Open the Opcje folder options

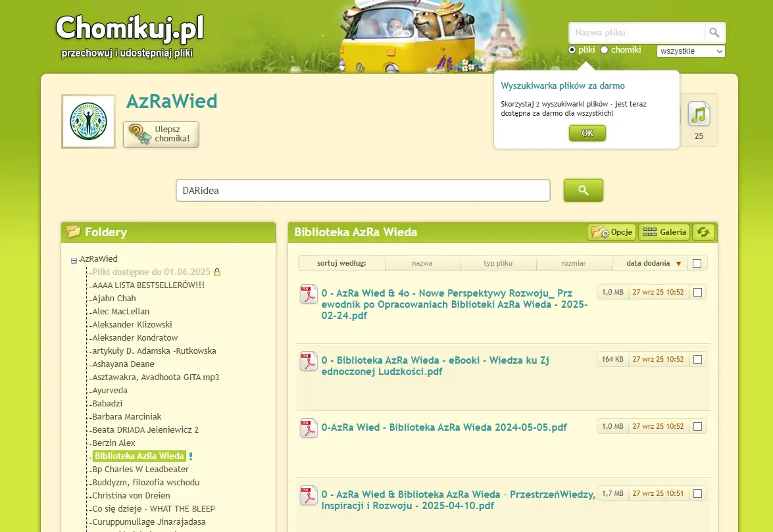612,232
